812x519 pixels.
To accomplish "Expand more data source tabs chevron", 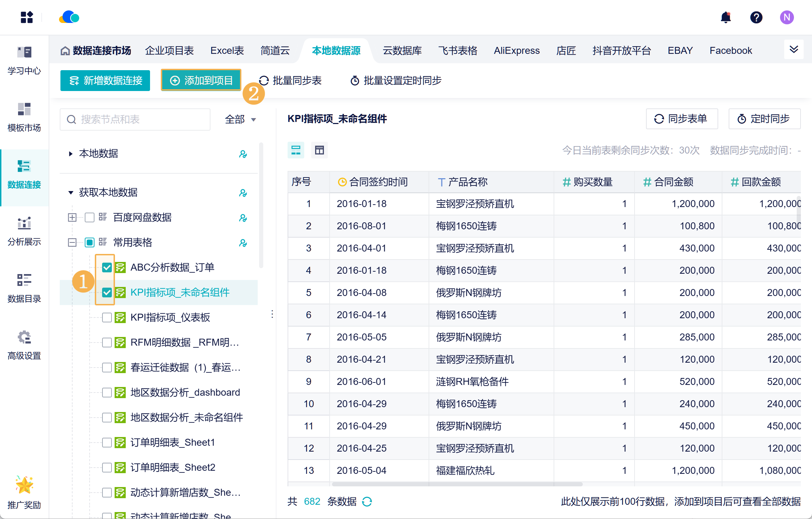I will [794, 50].
